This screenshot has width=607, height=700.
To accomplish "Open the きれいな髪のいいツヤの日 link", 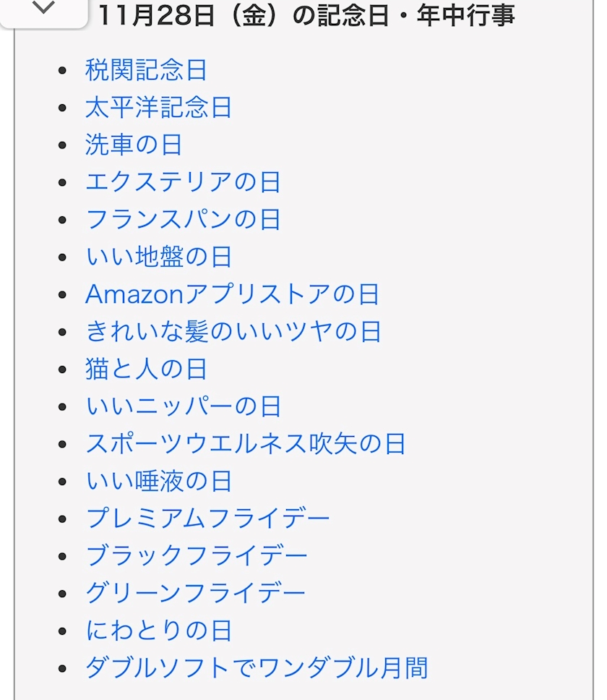I will 233,332.
